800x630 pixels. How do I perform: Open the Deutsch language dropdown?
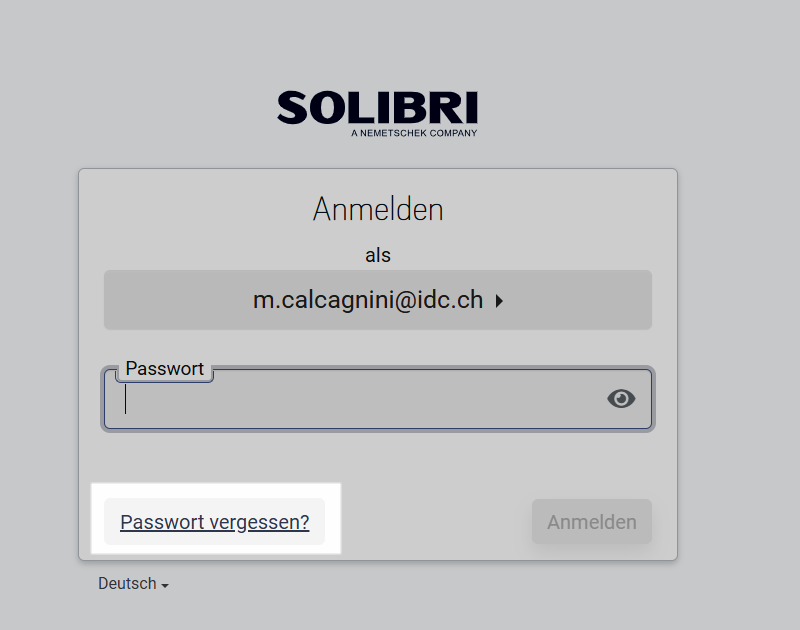tap(133, 584)
